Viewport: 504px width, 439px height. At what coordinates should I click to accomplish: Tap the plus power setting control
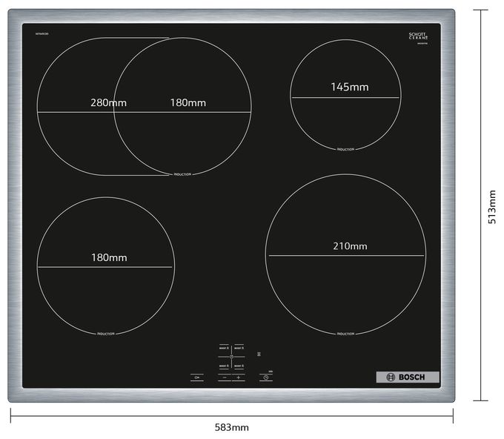[x=238, y=377]
